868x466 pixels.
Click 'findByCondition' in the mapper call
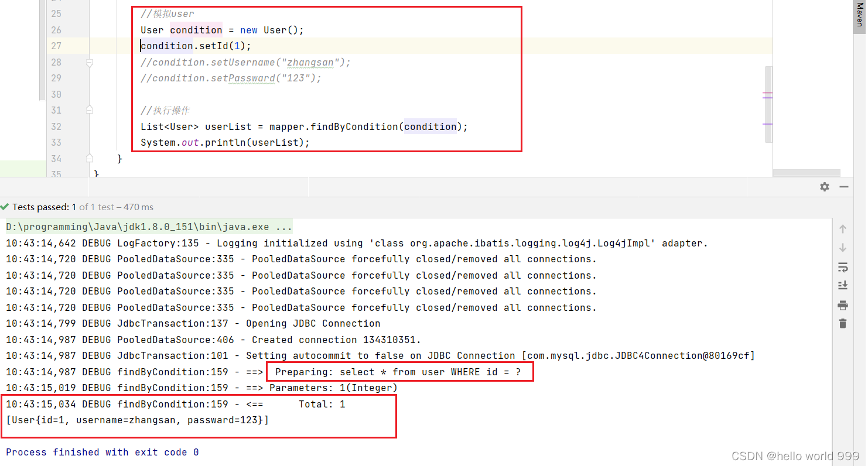(354, 126)
